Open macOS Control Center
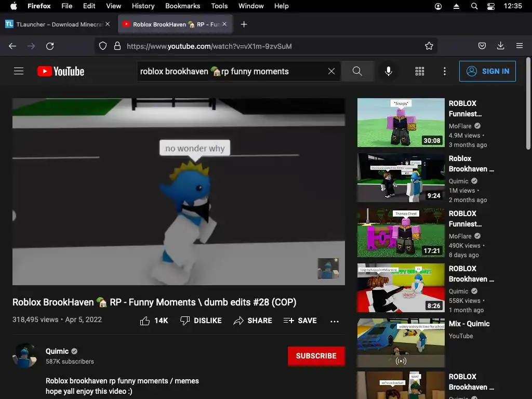 pyautogui.click(x=491, y=6)
